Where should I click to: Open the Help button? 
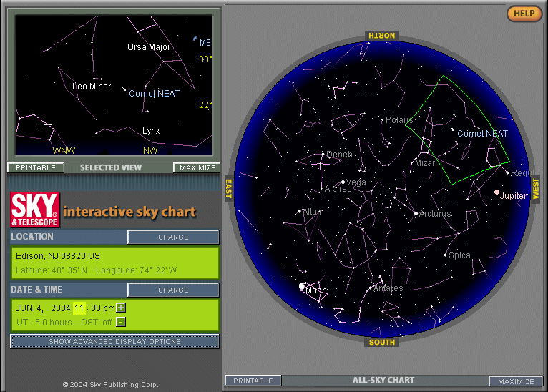524,14
